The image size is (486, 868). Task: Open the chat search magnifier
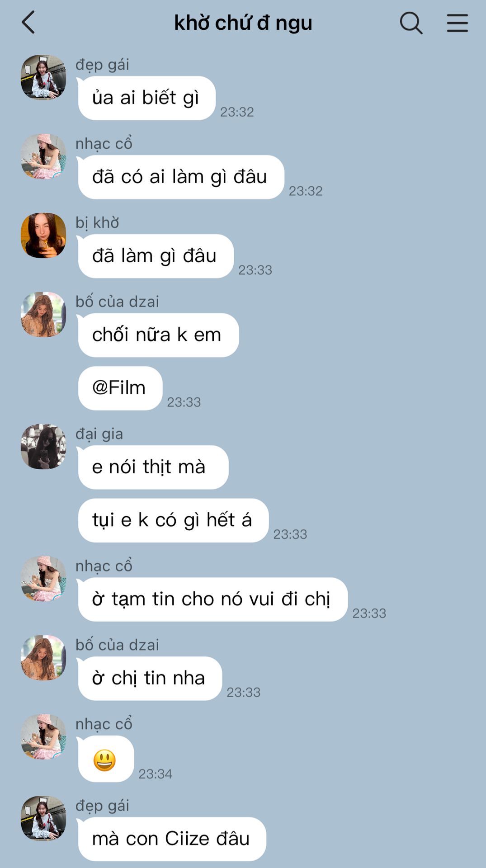pos(411,23)
